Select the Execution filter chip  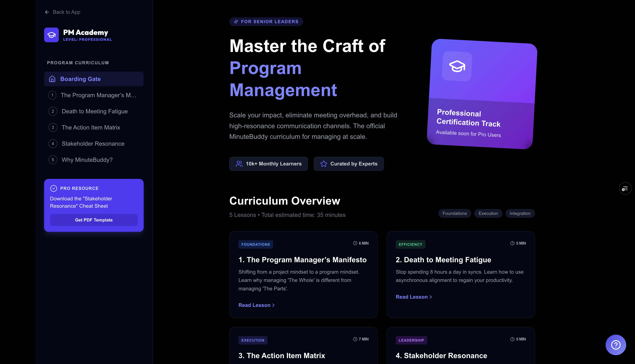488,213
